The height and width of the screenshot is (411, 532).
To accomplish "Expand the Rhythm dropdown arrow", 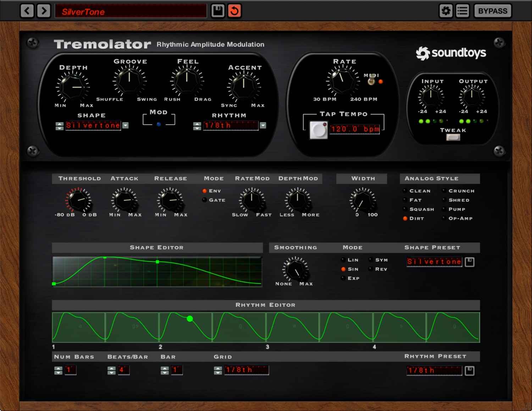I will pyautogui.click(x=263, y=125).
